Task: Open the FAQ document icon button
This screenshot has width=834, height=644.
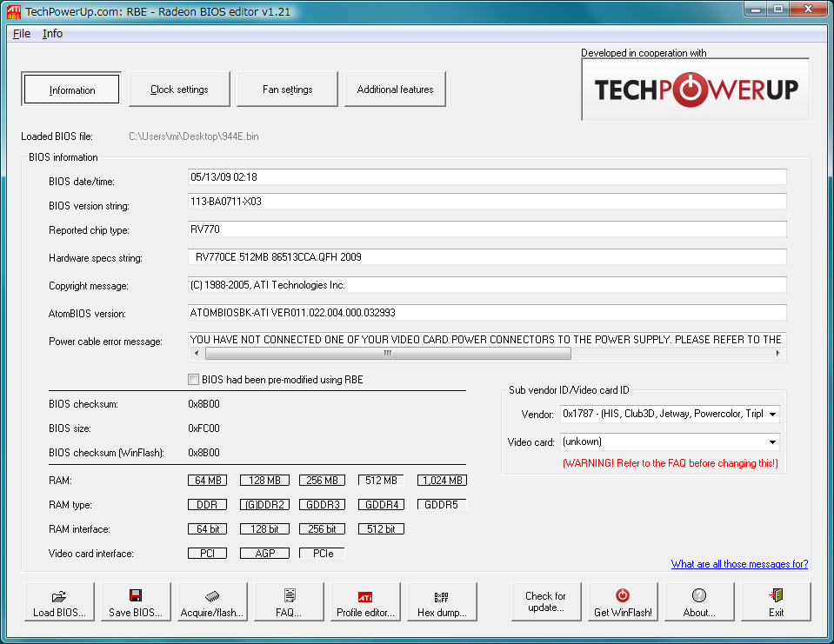Action: click(289, 601)
